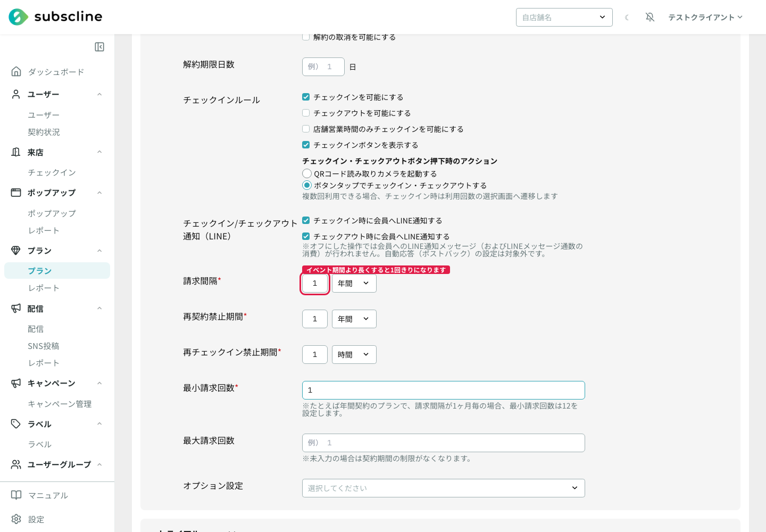Collapse the 来店 section chevron
The image size is (766, 532).
click(99, 152)
